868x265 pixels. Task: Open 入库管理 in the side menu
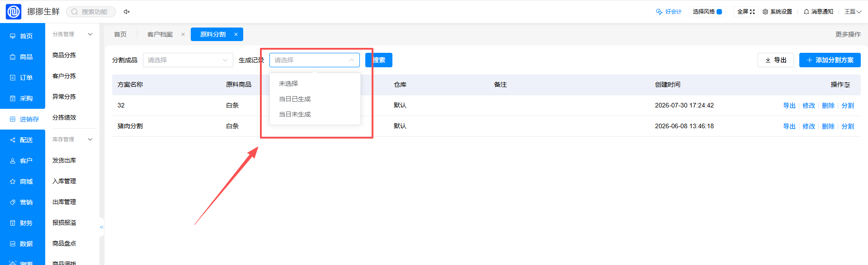click(x=64, y=181)
